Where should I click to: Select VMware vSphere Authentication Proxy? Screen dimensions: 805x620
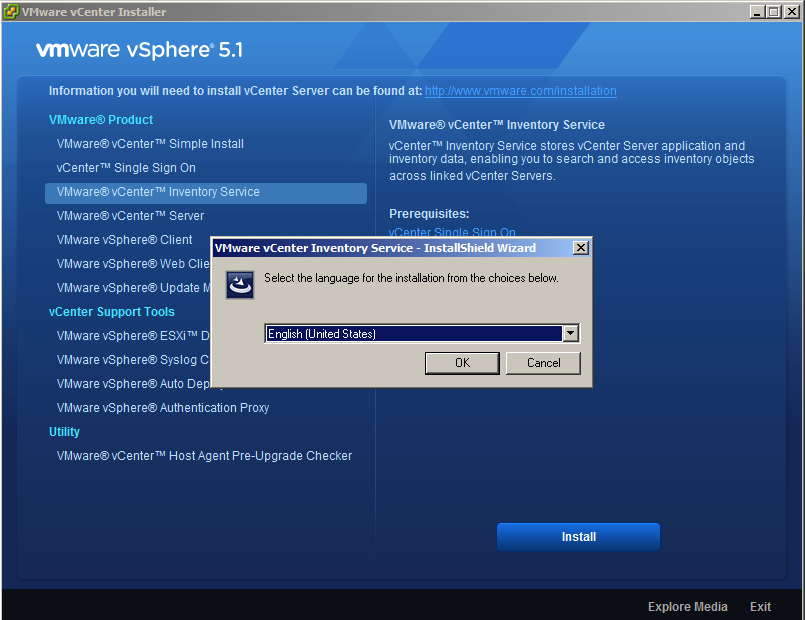163,408
